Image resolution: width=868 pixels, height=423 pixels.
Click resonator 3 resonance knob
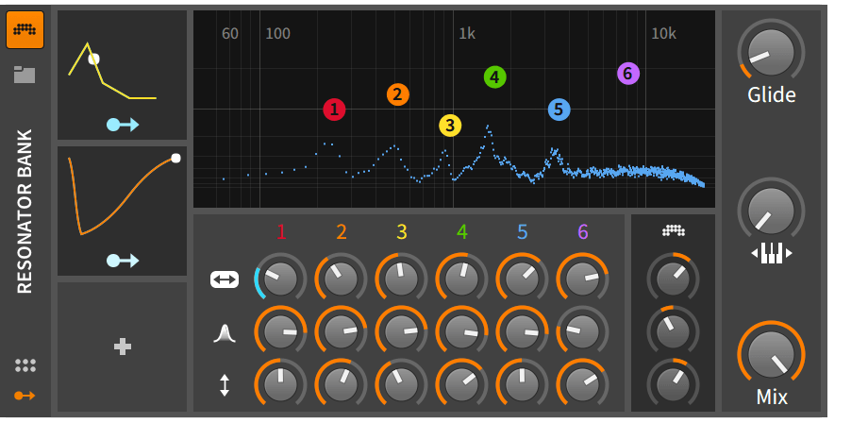click(401, 332)
